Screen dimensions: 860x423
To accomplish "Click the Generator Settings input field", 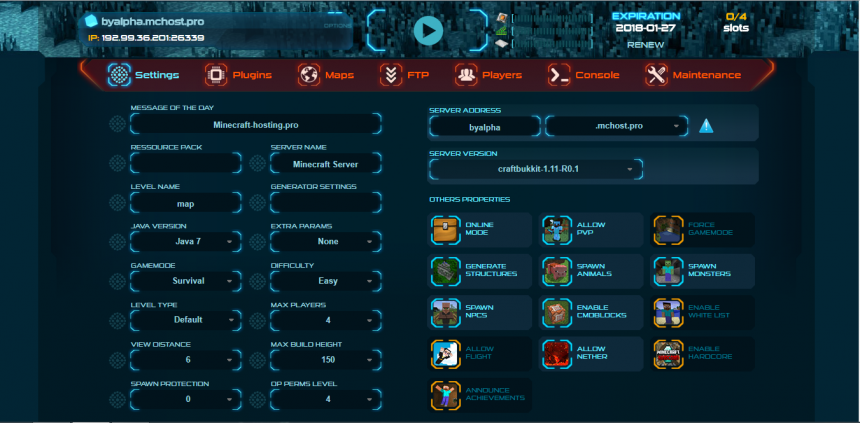I will [326, 203].
